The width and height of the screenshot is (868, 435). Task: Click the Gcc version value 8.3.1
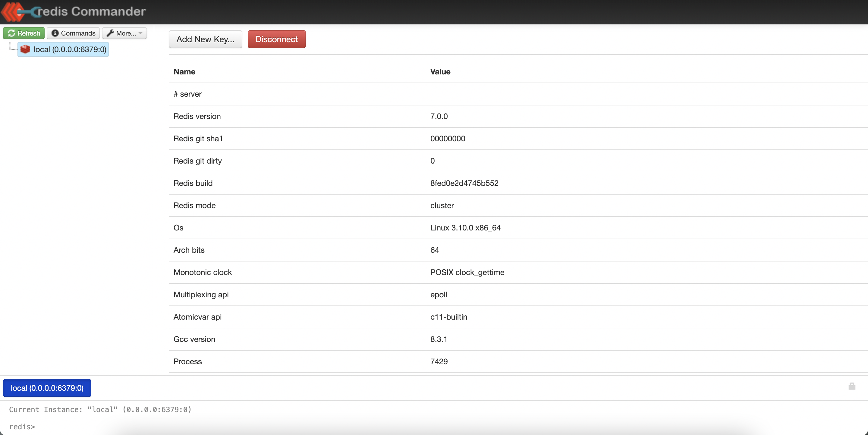tap(439, 339)
